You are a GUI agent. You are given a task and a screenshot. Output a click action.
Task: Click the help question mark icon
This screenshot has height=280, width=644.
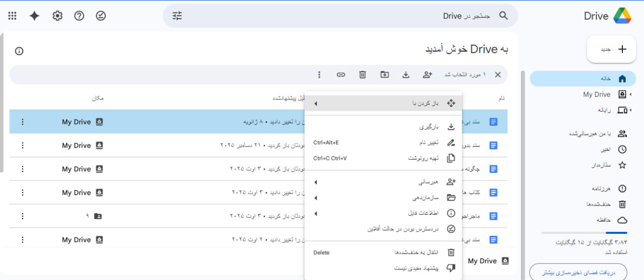pyautogui.click(x=79, y=16)
